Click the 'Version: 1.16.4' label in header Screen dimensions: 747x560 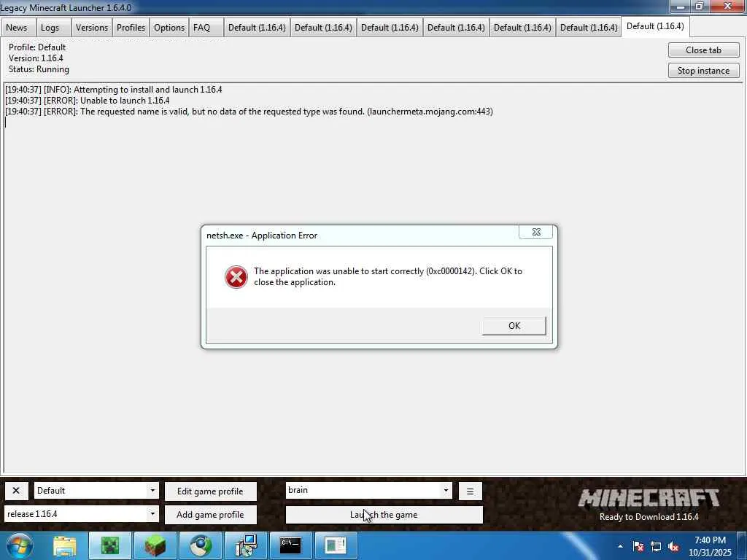pyautogui.click(x=36, y=58)
